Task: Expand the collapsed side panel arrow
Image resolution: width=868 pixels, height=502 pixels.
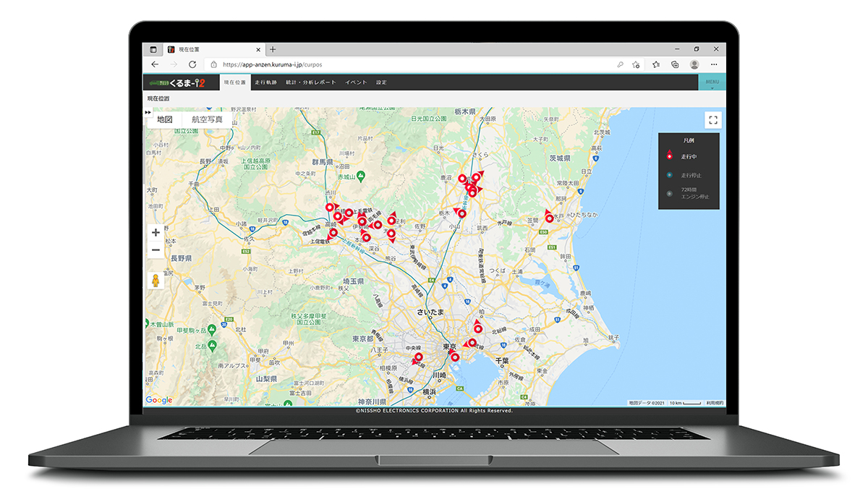Action: 148,112
